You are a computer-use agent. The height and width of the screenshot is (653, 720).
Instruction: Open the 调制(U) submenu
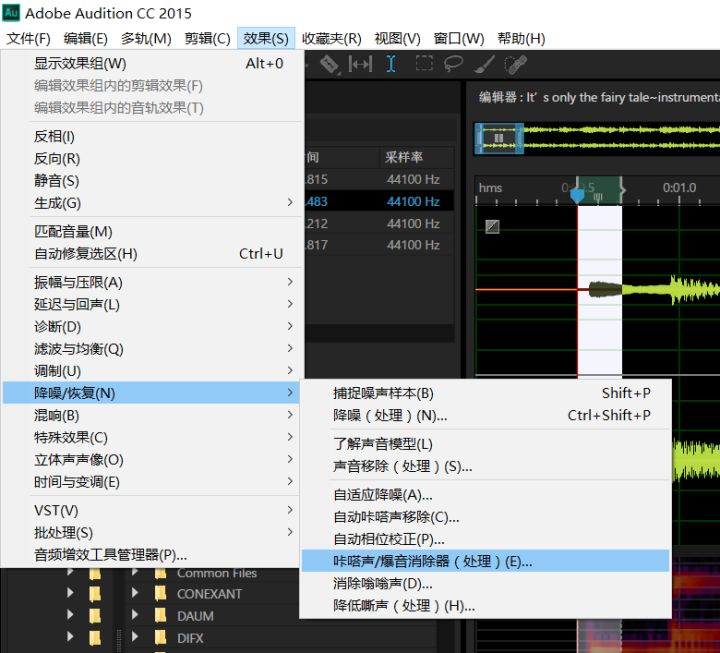[153, 371]
